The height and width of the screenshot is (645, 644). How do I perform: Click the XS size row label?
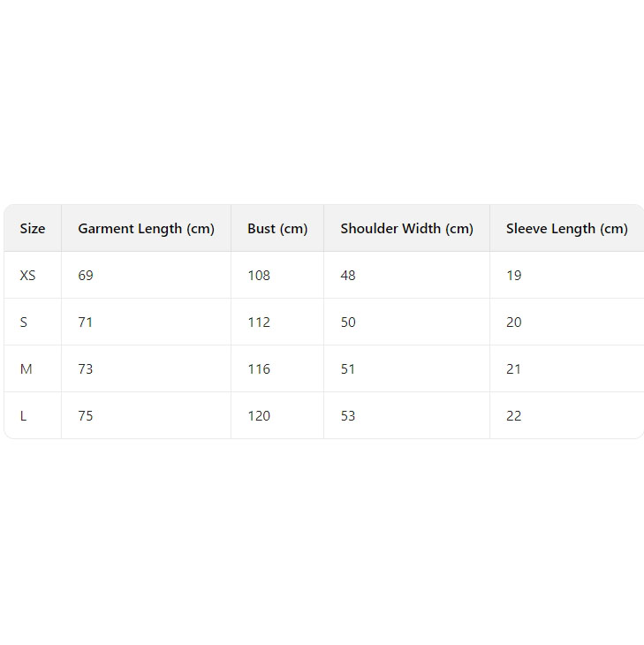(28, 276)
